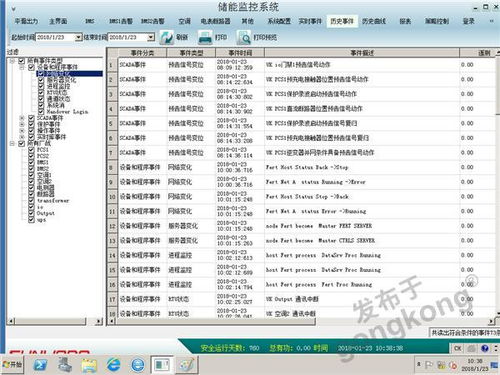Click the OK button in the status bar

coord(458,348)
